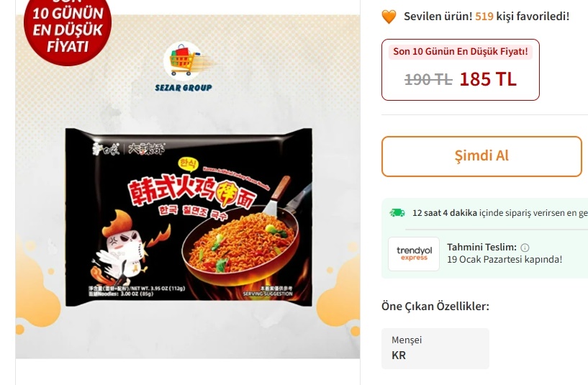Click the Öne Çıkan Özellikler heading
588x385 pixels.
click(x=435, y=307)
